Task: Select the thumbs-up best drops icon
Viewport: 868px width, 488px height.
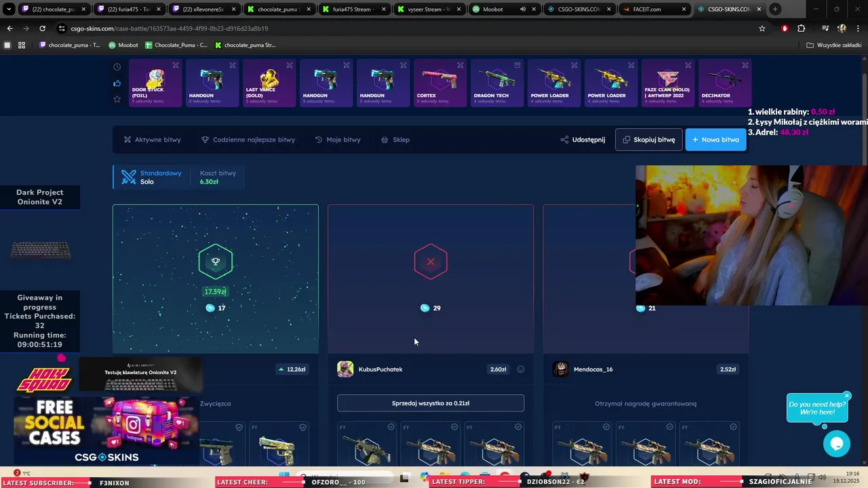Action: coord(117,83)
